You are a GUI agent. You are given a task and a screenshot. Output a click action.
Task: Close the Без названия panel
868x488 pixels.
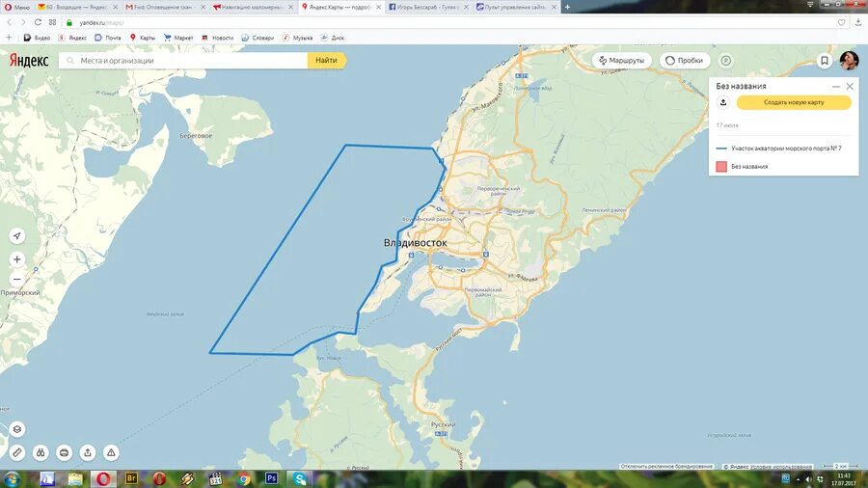click(850, 86)
